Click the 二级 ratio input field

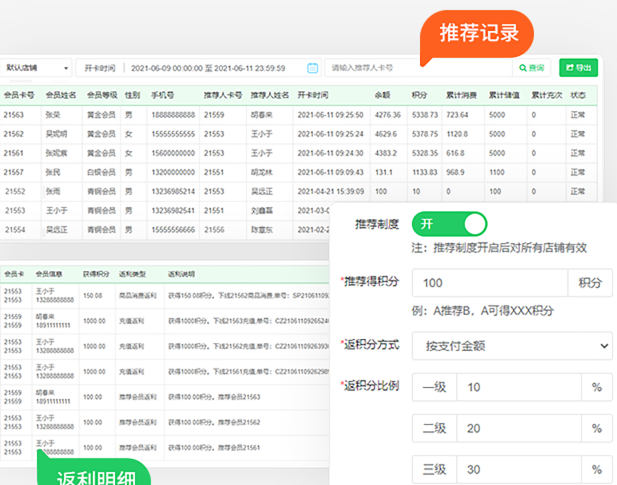517,428
